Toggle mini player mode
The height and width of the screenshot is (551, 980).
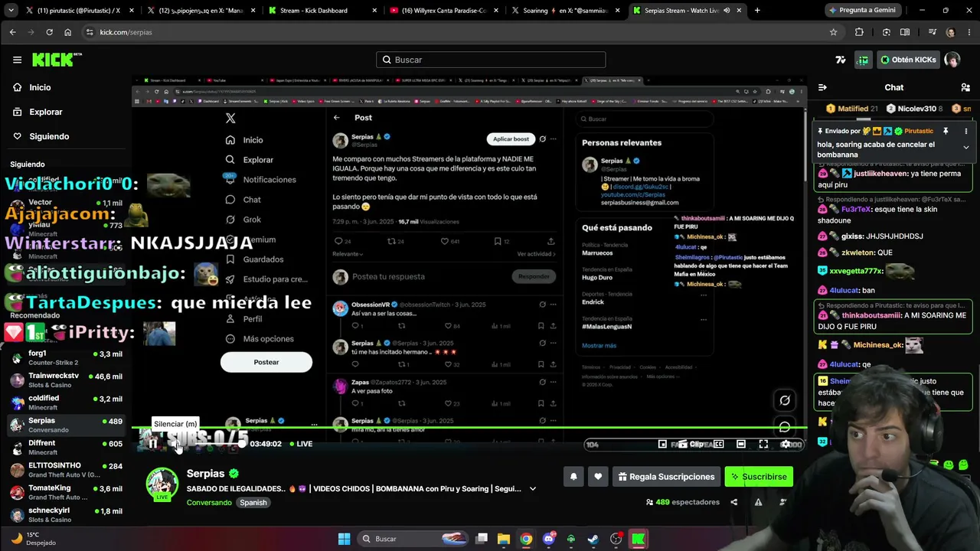tap(662, 444)
